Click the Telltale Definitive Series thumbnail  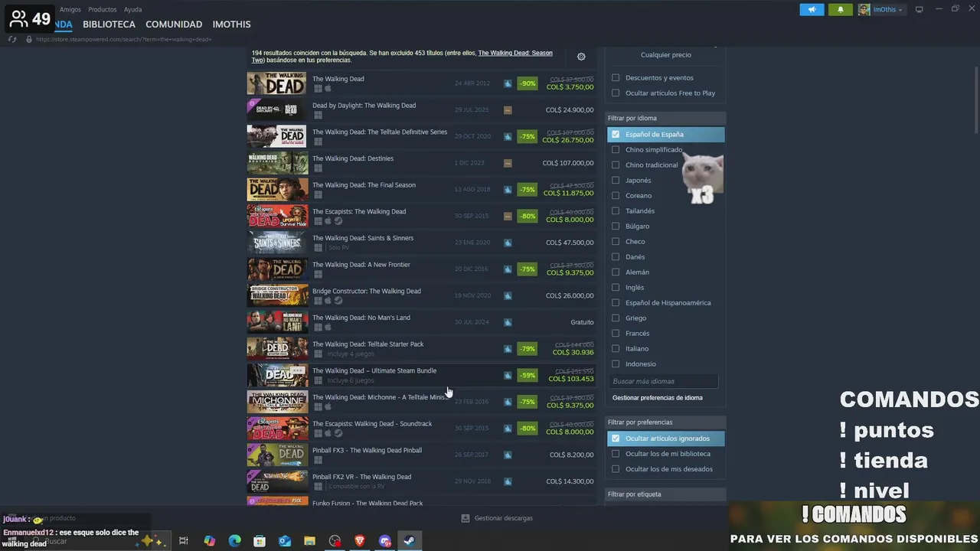click(277, 136)
